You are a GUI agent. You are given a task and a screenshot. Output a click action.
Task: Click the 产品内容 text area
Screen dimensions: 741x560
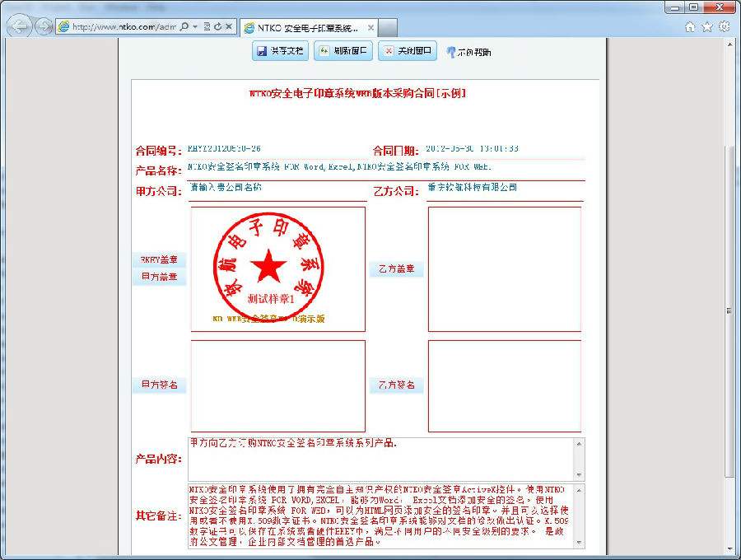381,459
